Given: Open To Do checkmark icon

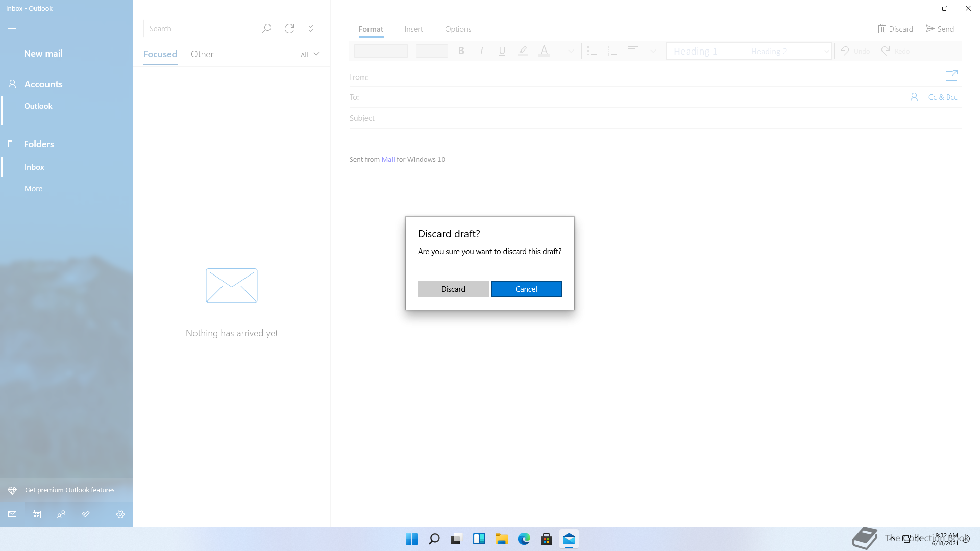Looking at the screenshot, I should click(86, 514).
